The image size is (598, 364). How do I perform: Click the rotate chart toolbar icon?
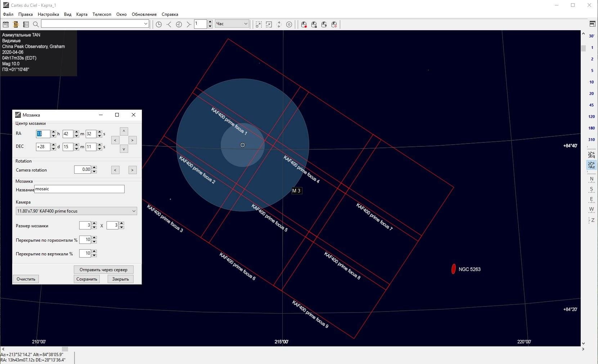pyautogui.click(x=279, y=24)
